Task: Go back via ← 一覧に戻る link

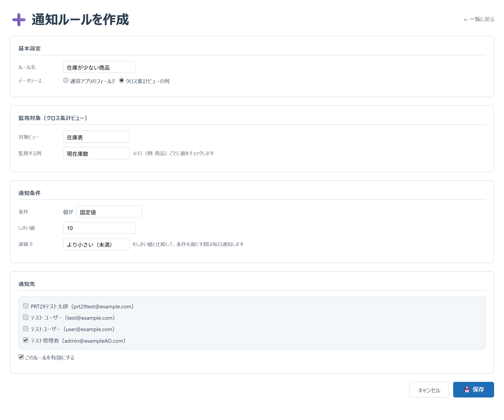Action: click(x=479, y=19)
